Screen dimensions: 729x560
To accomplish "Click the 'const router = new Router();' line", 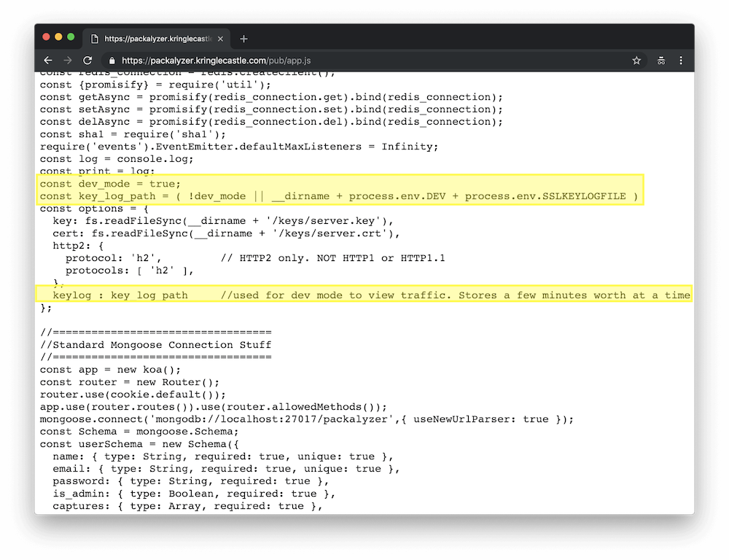I will 129,382.
